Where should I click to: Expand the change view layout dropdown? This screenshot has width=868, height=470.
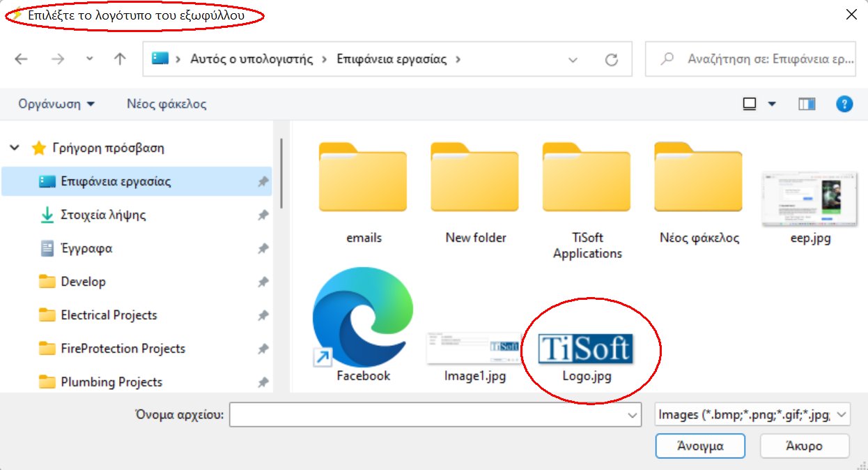(770, 103)
